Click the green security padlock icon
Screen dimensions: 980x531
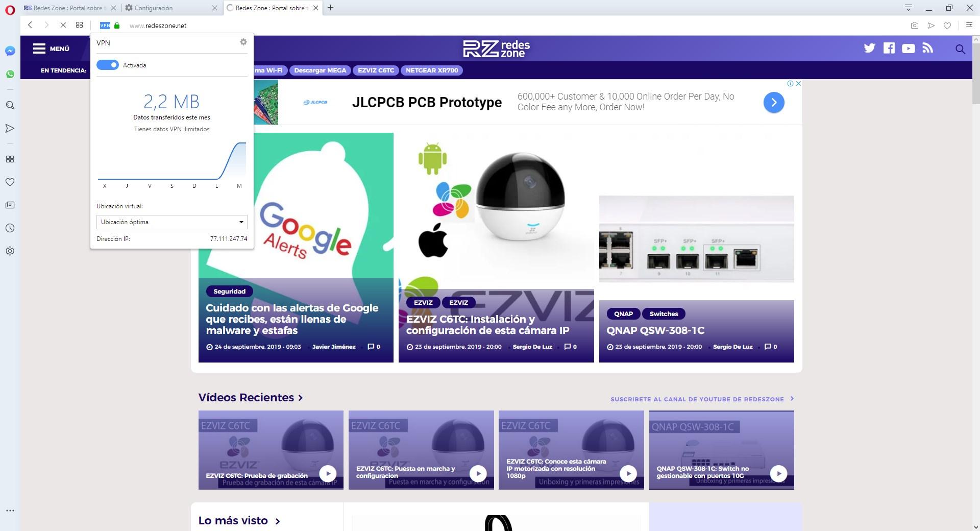[x=117, y=26]
